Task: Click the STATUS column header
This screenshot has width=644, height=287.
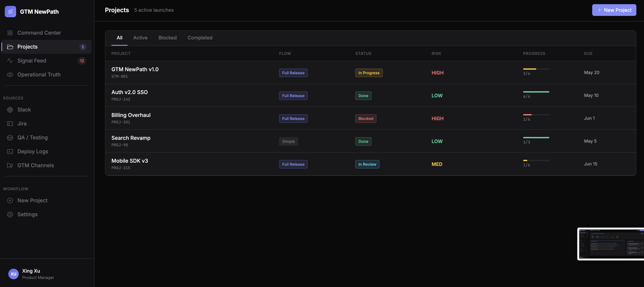Action: point(363,54)
